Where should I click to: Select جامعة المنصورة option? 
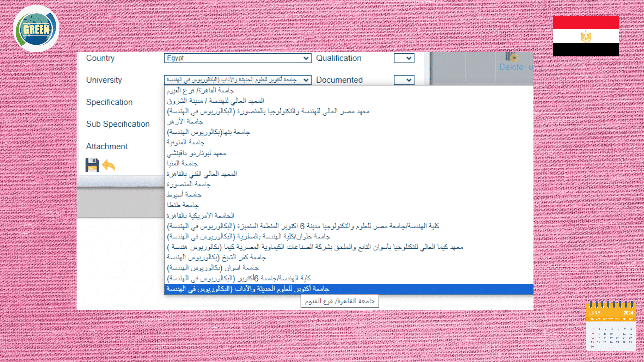click(189, 184)
